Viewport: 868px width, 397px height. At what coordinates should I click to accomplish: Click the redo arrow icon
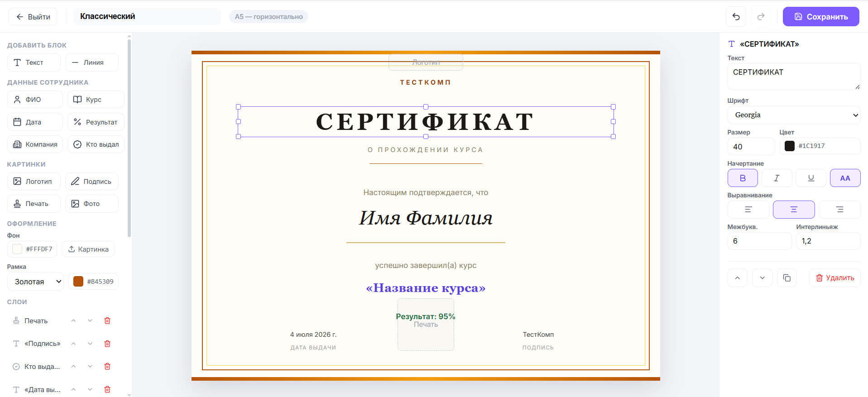(761, 17)
